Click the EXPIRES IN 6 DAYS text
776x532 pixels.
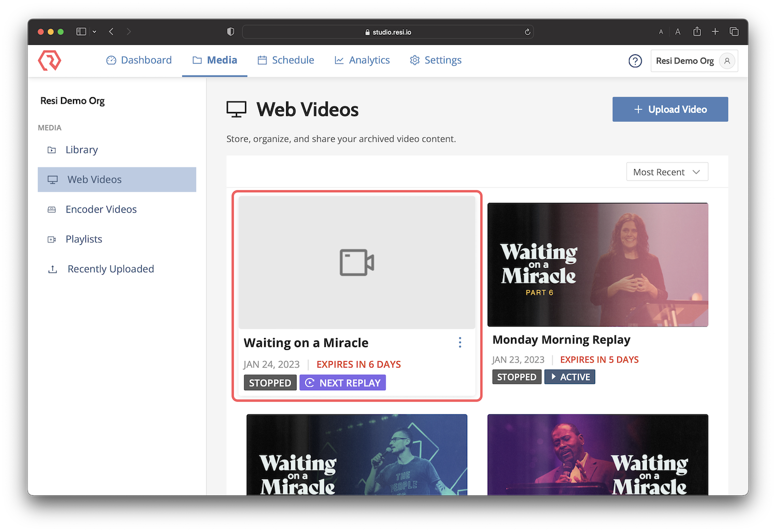[x=359, y=364]
